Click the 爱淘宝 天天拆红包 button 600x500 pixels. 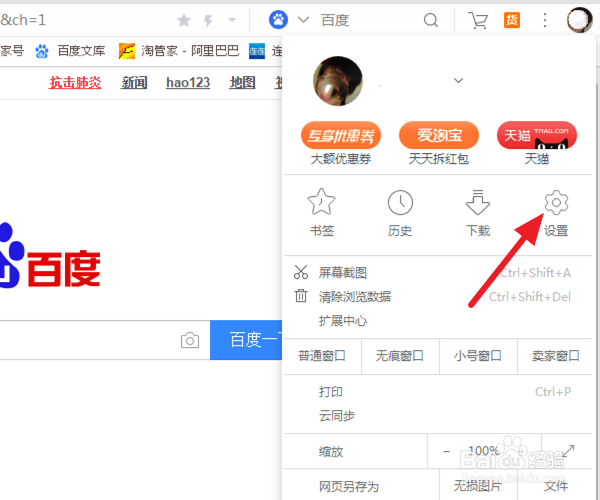tap(439, 143)
